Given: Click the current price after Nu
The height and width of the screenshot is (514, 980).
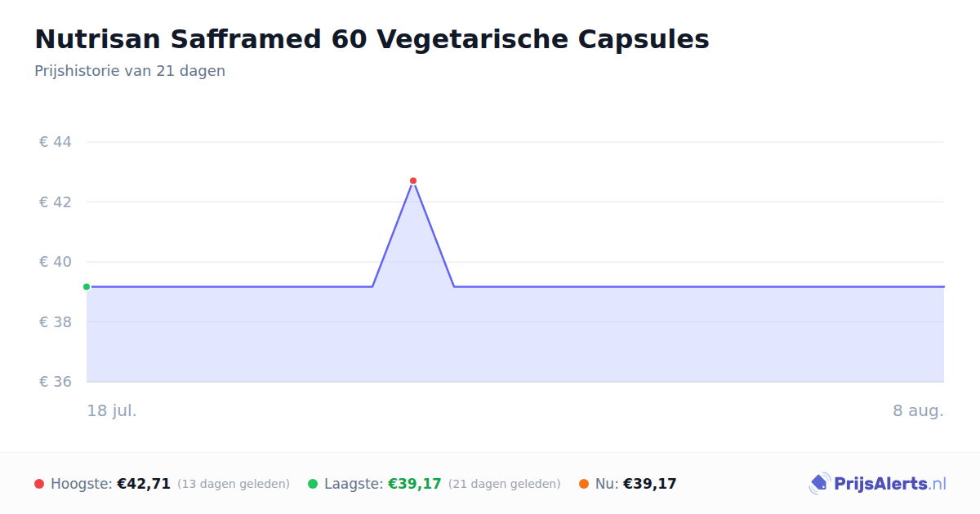Looking at the screenshot, I should click(x=650, y=484).
